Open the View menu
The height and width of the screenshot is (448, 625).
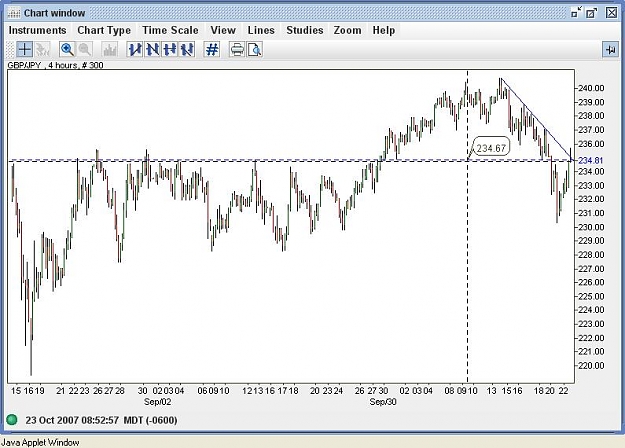[x=223, y=30]
